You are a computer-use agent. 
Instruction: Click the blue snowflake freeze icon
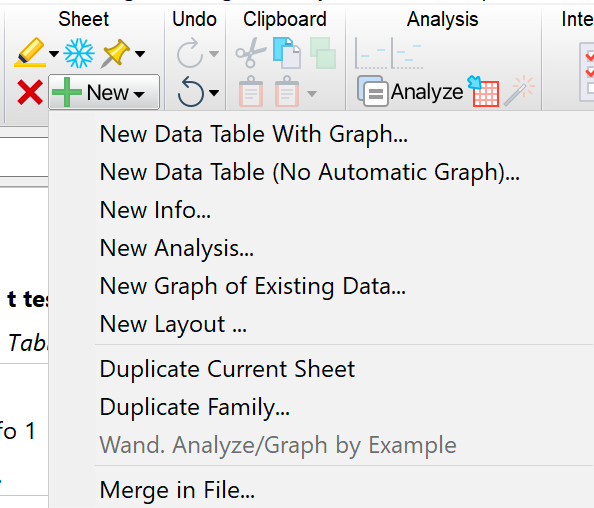point(79,53)
